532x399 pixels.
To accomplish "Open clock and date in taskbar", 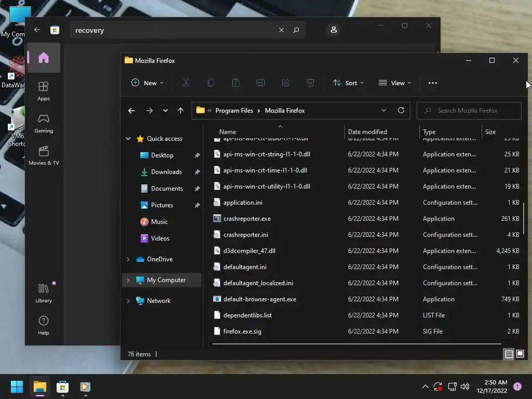I will pos(492,387).
